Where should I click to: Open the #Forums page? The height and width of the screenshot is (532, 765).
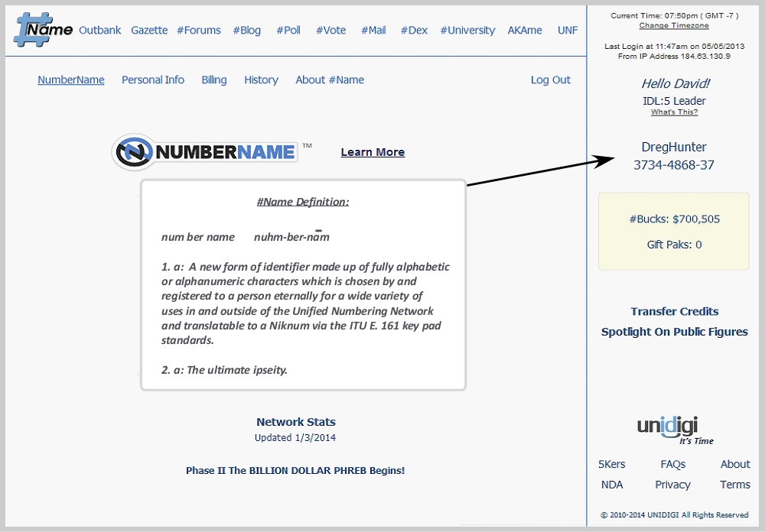(x=199, y=31)
